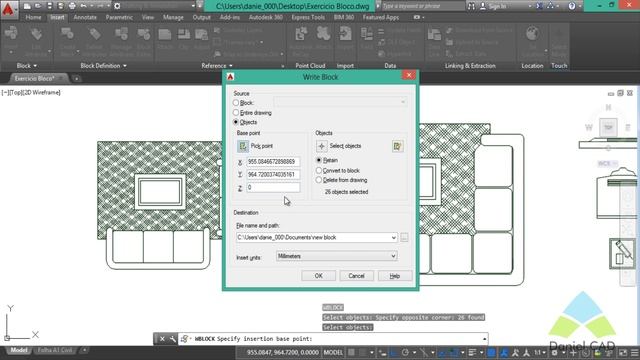
Task: Switch to the Manage ribbon tab
Action: pos(173,18)
